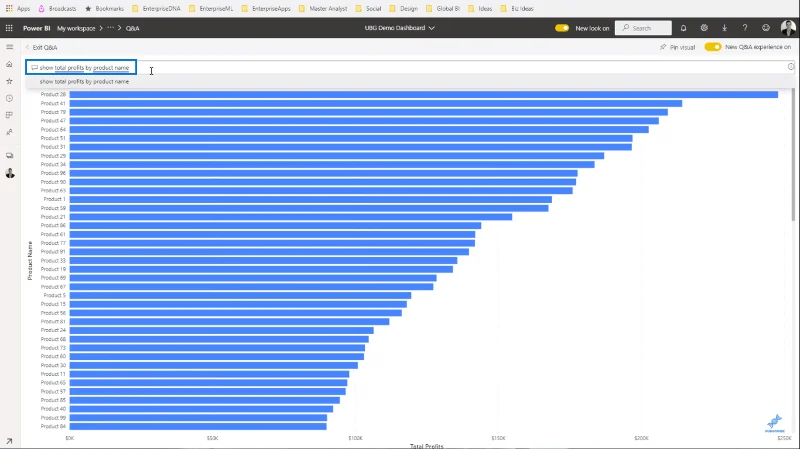Open Favorites star in the sidebar

click(x=9, y=81)
